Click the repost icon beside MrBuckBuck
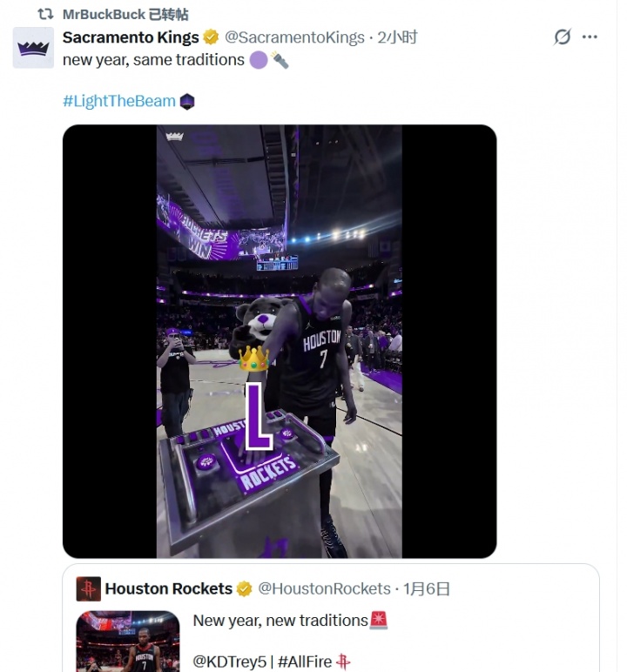 click(x=46, y=14)
